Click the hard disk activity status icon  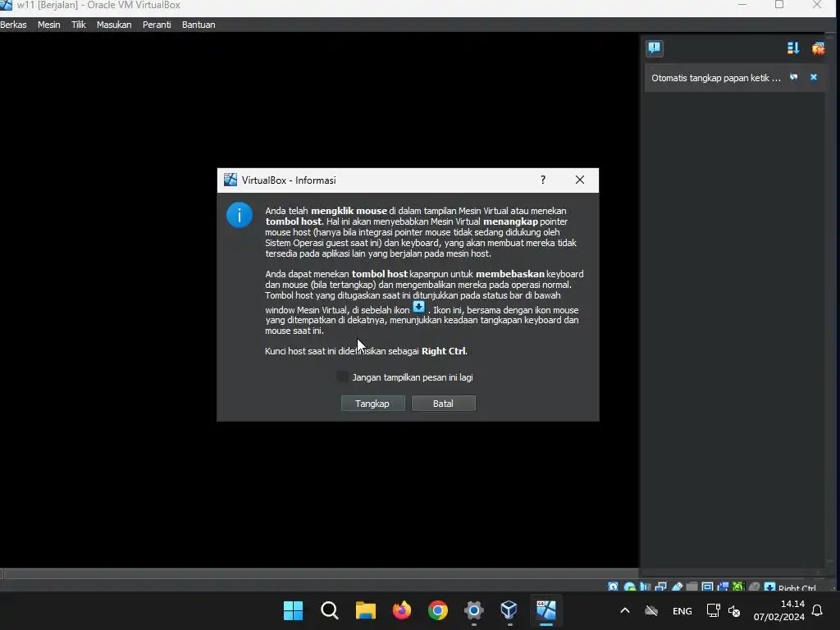pyautogui.click(x=613, y=587)
